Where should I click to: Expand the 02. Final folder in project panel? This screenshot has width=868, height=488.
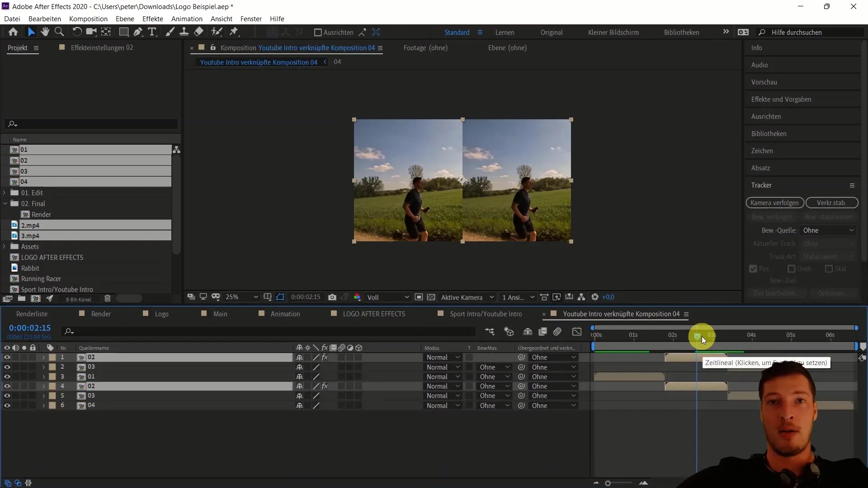5,203
